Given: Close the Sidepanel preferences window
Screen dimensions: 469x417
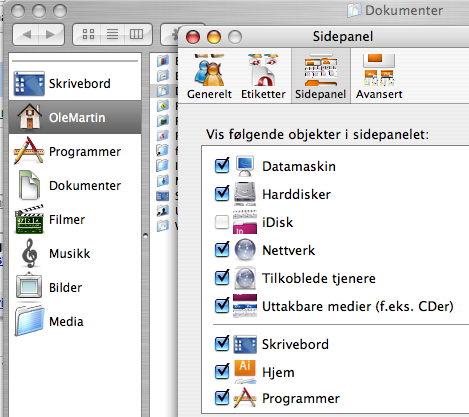Looking at the screenshot, I should pyautogui.click(x=193, y=37).
